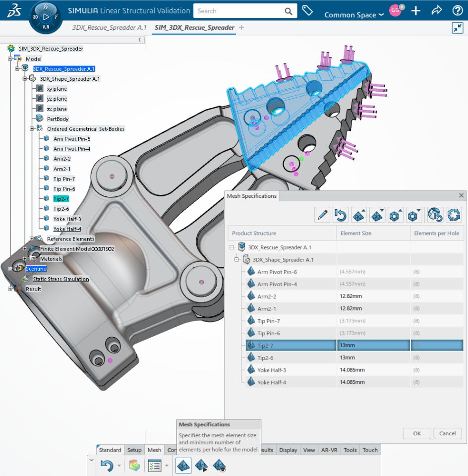This screenshot has width=468, height=476.
Task: Select Static Stress Simulation in tree
Action: click(60, 279)
